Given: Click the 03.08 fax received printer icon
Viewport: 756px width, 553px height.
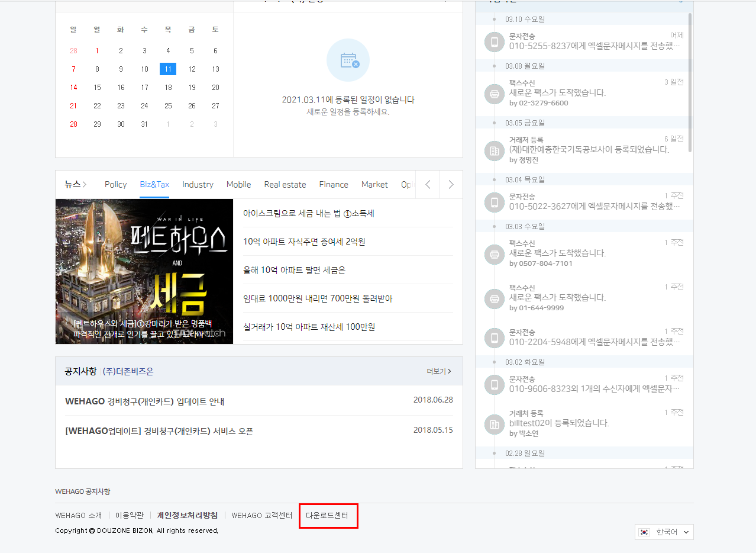Looking at the screenshot, I should [494, 94].
